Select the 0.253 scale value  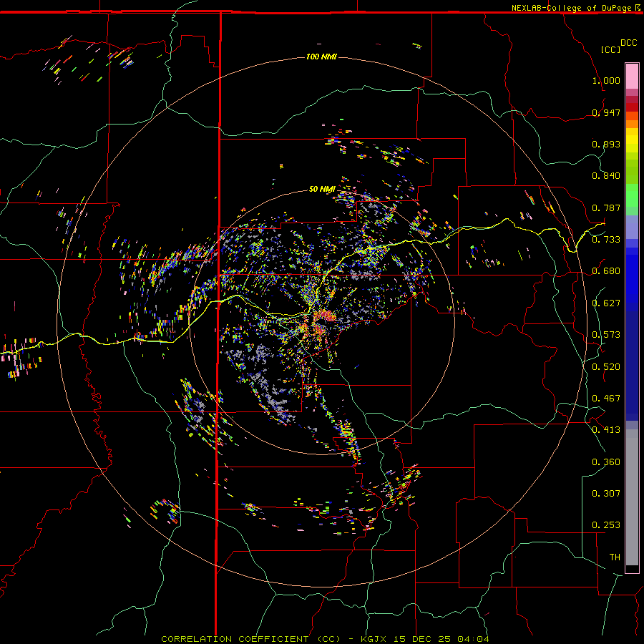[606, 525]
